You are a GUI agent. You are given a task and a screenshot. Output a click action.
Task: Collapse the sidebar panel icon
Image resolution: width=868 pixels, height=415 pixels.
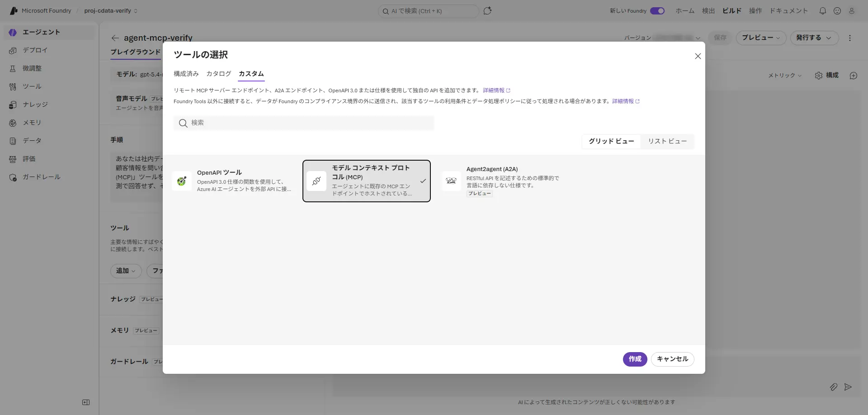86,402
